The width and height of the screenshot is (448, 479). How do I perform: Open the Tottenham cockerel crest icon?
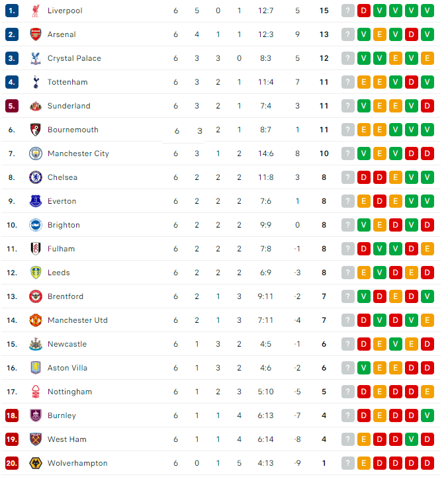click(36, 82)
